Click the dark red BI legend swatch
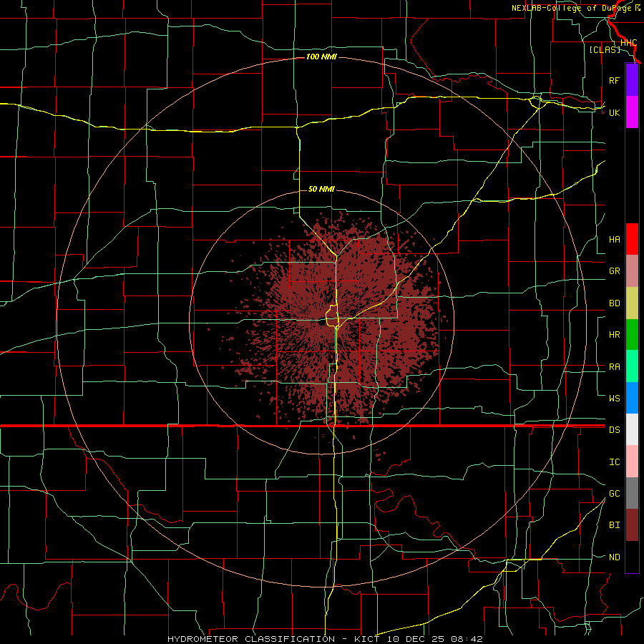644x644 pixels. click(632, 525)
